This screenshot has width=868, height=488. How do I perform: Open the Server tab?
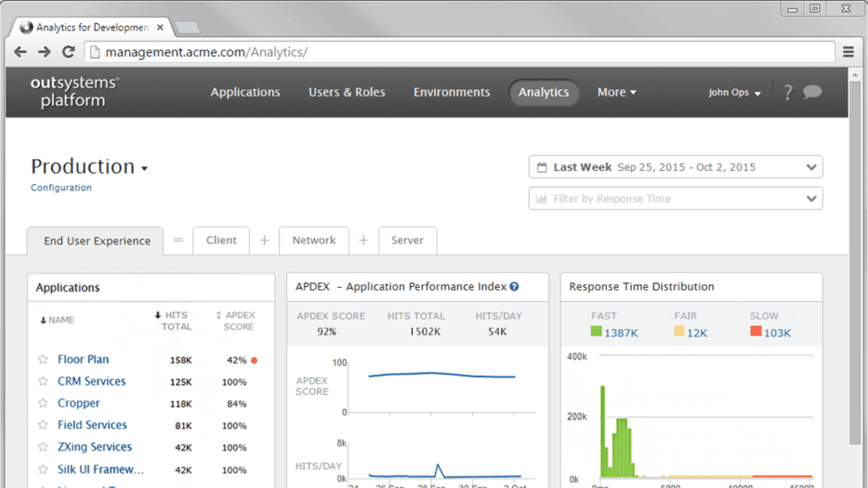click(407, 240)
